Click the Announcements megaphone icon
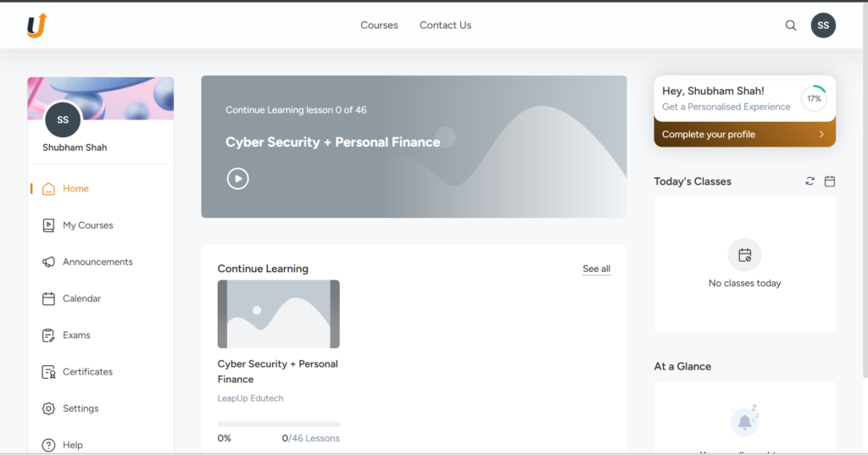 [x=48, y=262]
